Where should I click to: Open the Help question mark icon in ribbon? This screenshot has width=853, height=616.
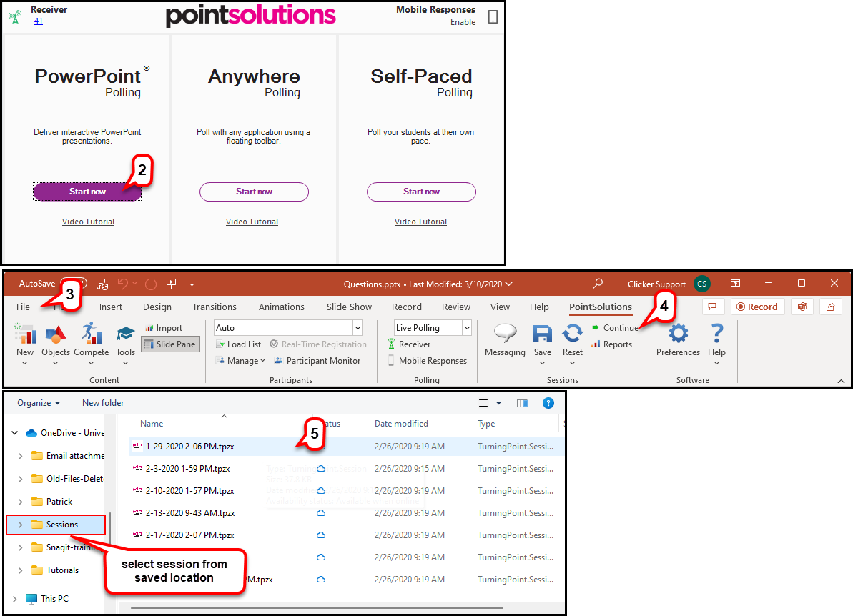coord(717,333)
